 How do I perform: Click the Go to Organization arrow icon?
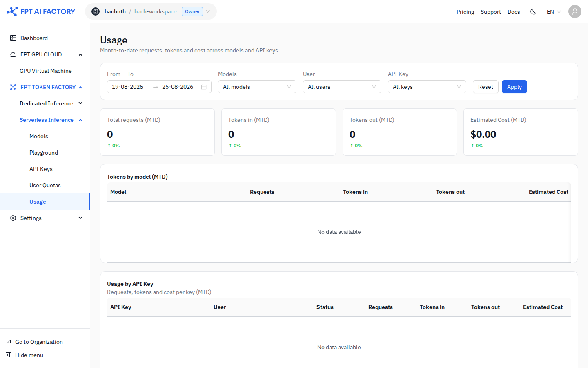[9, 342]
